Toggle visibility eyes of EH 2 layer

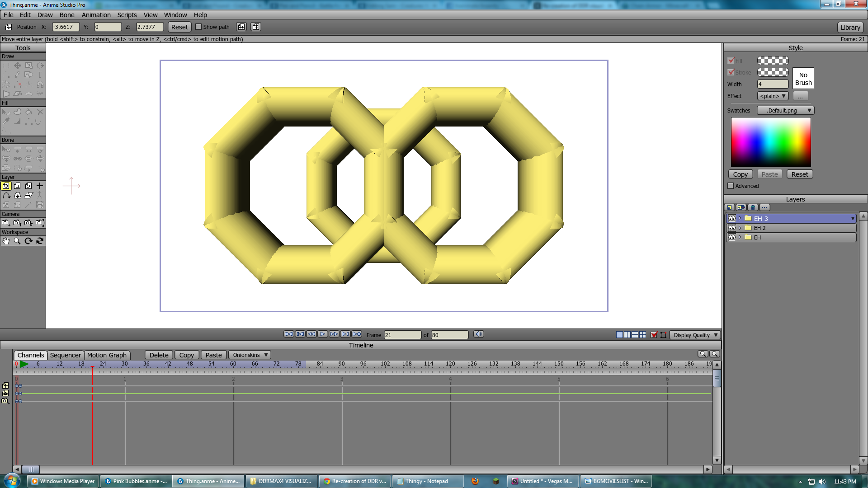pos(732,228)
